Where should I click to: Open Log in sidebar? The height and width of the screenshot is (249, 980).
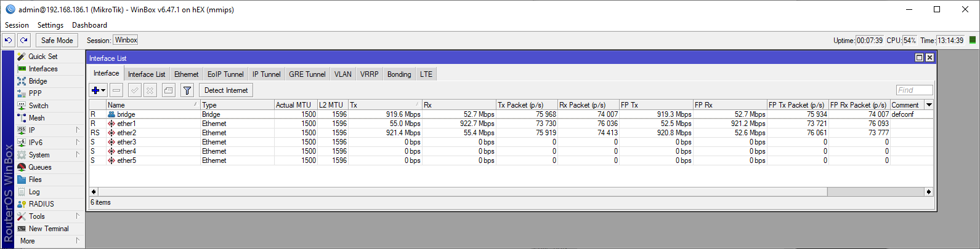coord(49,191)
